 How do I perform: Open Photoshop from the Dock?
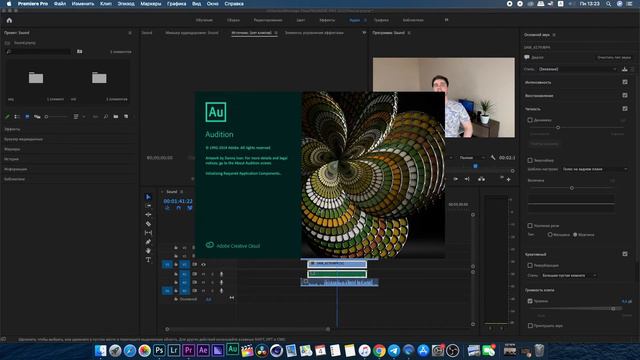point(159,350)
